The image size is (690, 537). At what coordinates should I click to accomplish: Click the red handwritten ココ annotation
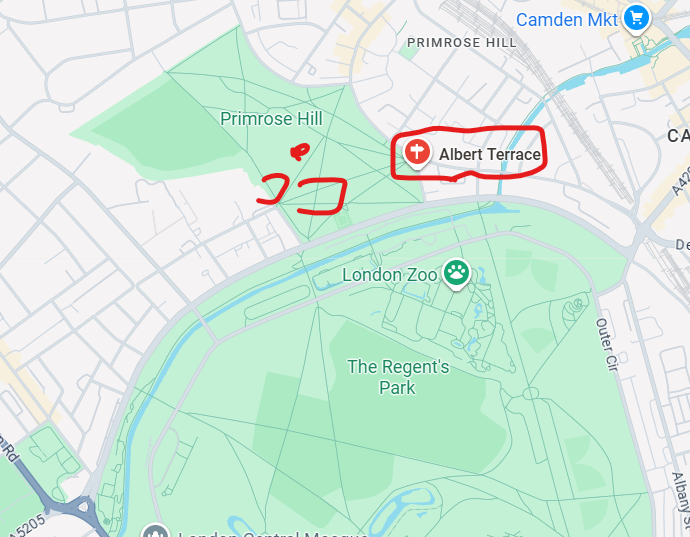302,194
